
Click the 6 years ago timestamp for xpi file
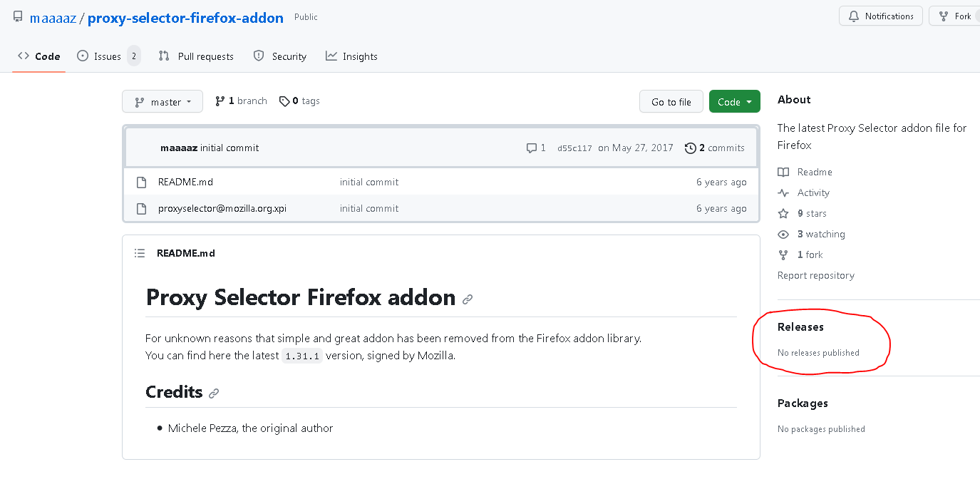point(721,208)
